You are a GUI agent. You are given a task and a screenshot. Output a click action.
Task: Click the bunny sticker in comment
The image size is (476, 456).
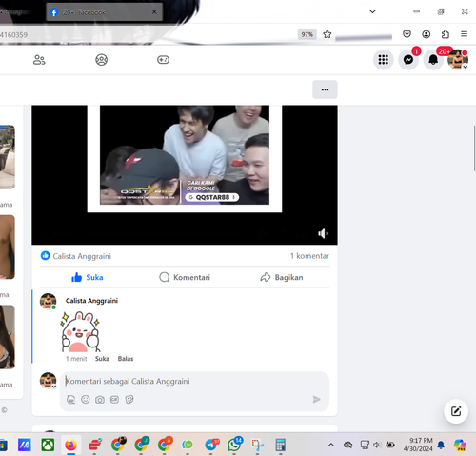81,331
